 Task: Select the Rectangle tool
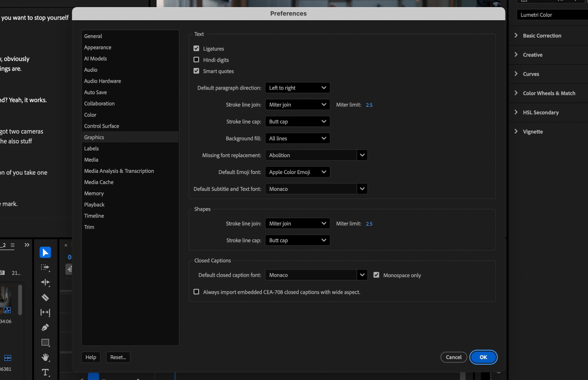coord(45,342)
